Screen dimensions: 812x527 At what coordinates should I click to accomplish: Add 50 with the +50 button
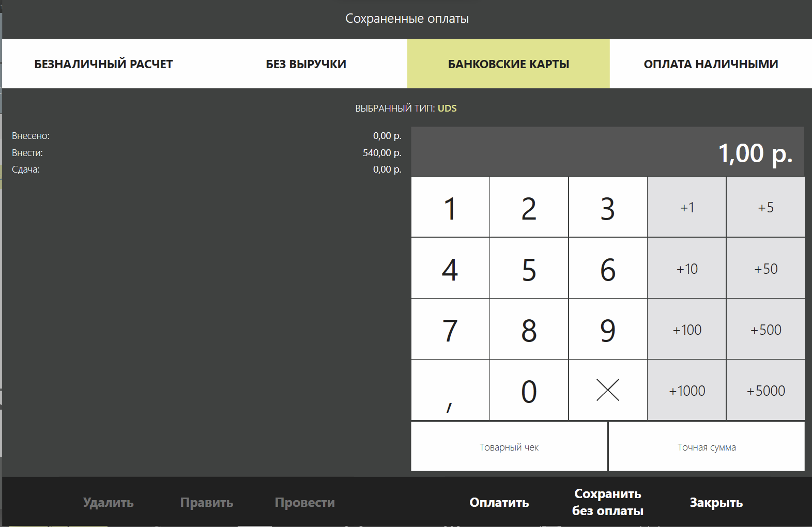765,268
